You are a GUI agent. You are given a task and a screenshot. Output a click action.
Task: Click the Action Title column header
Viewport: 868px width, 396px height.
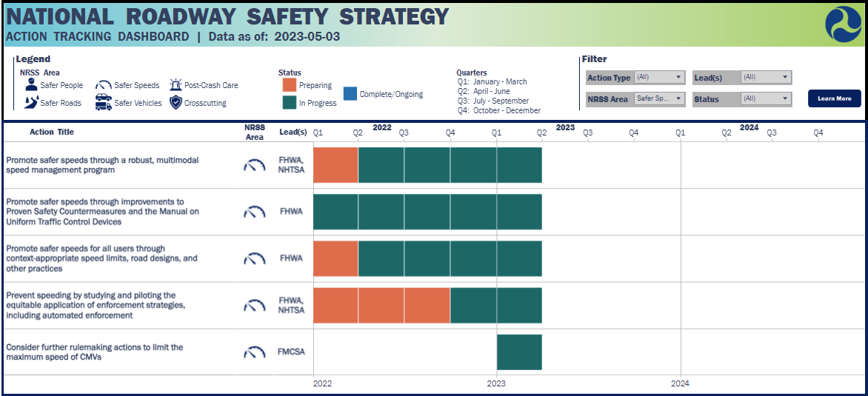coord(52,132)
